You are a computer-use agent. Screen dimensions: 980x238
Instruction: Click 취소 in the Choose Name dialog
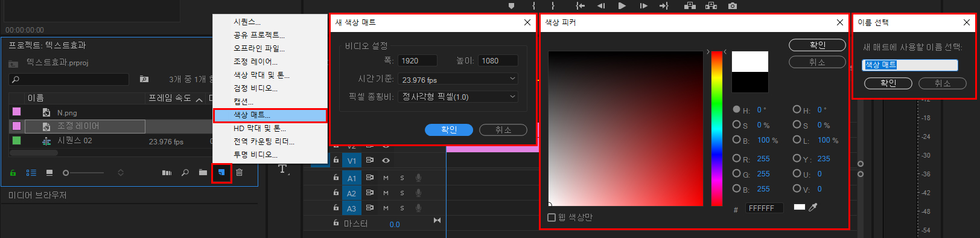click(x=943, y=83)
